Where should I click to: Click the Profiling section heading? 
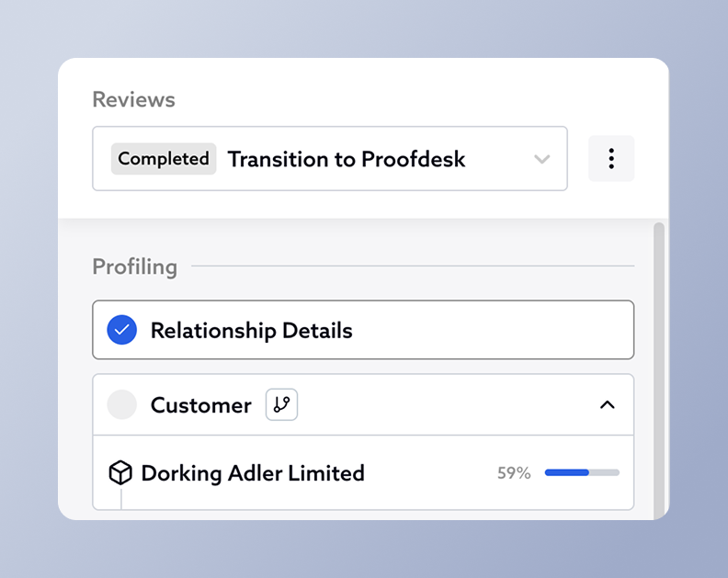134,266
